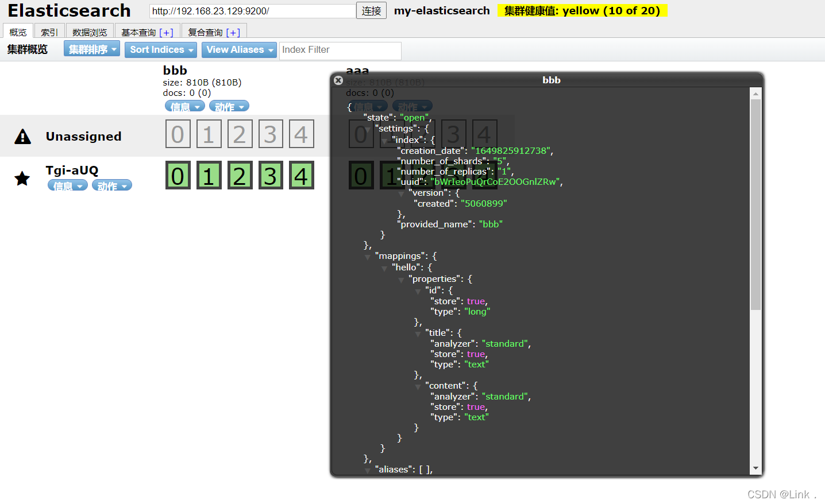This screenshot has width=825, height=504.
Task: Collapse the "version" JSON node
Action: 401,194
